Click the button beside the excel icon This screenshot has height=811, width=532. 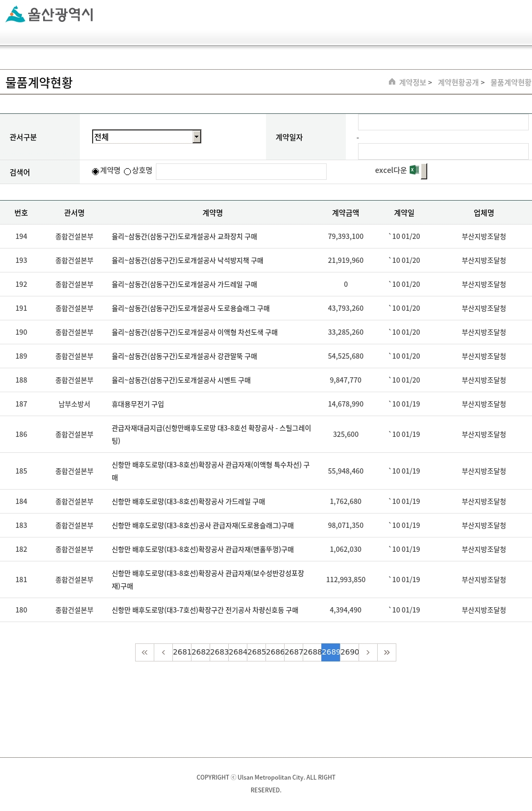pyautogui.click(x=424, y=171)
